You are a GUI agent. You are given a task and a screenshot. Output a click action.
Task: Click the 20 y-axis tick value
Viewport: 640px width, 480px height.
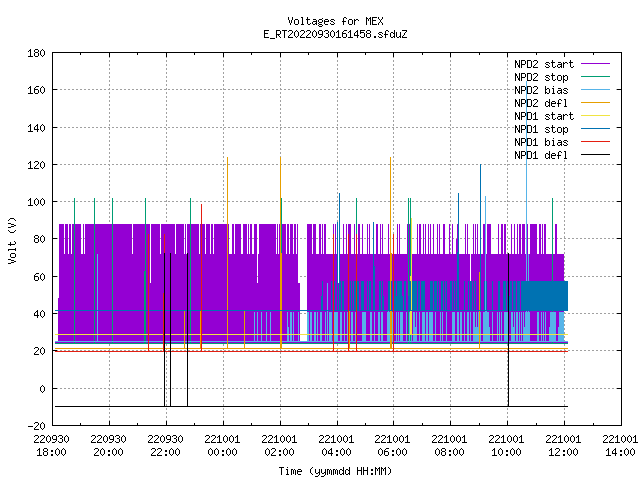tap(39, 351)
